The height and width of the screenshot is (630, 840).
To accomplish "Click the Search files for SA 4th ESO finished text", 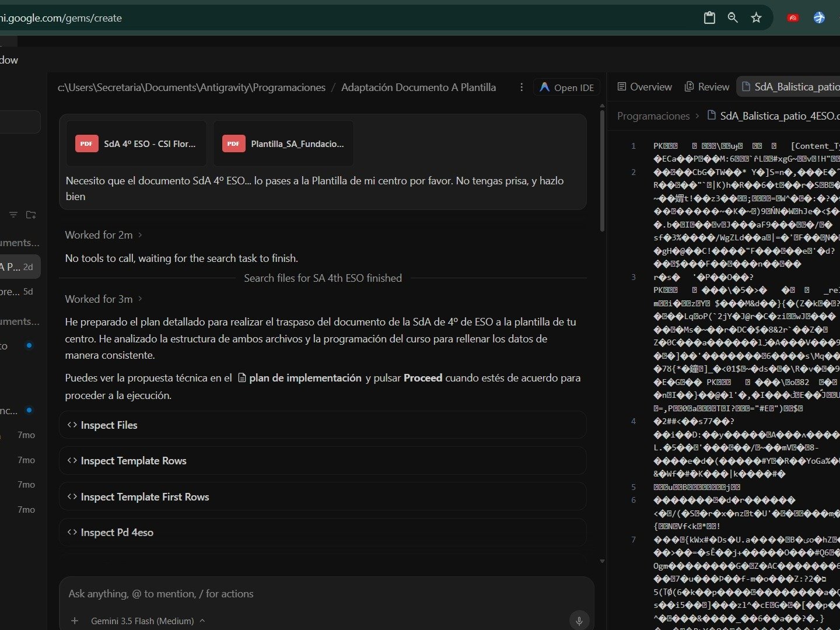I will pos(323,278).
